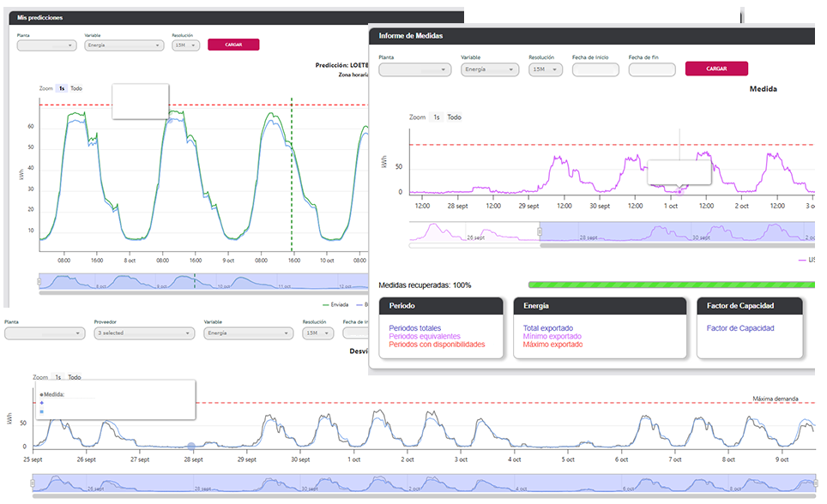Open the Variable Energía dropdown in Mis predicciones
Viewport: 827px width, 504px height.
[x=124, y=45]
